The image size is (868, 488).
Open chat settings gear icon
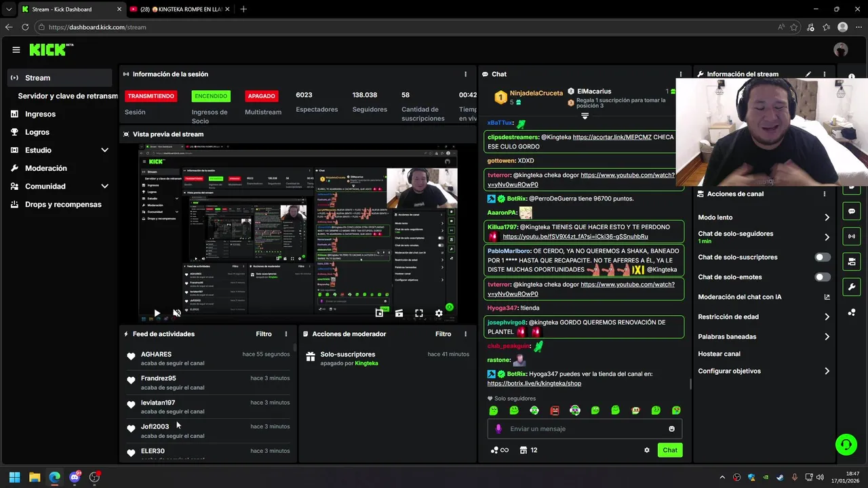pos(647,450)
